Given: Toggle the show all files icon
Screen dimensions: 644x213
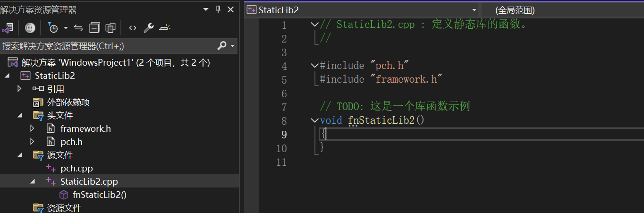Looking at the screenshot, I should coord(110,28).
